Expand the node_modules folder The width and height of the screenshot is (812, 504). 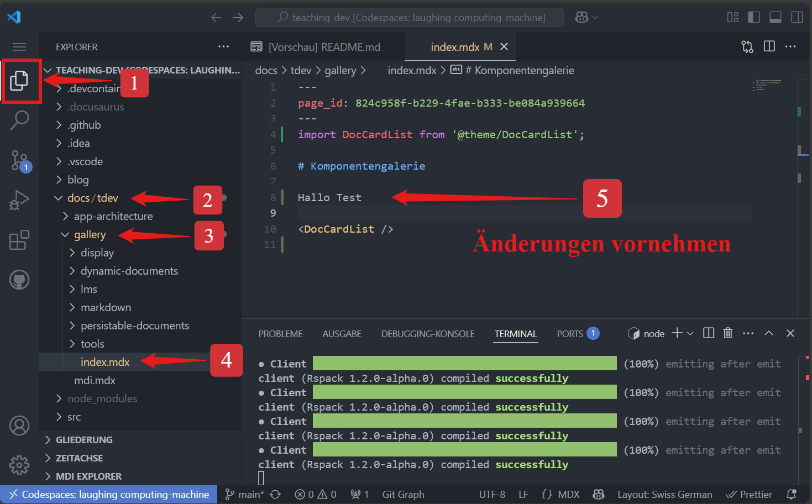102,398
